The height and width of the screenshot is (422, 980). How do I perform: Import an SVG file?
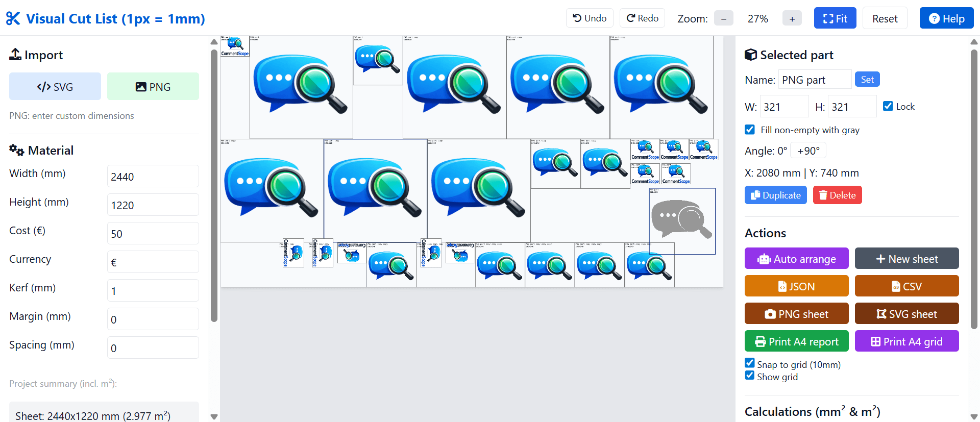click(55, 86)
